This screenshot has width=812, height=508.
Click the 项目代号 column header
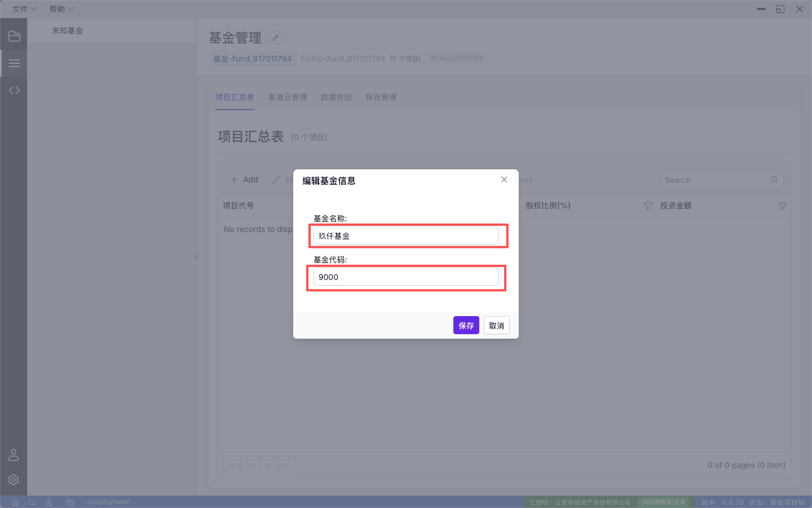pos(238,205)
